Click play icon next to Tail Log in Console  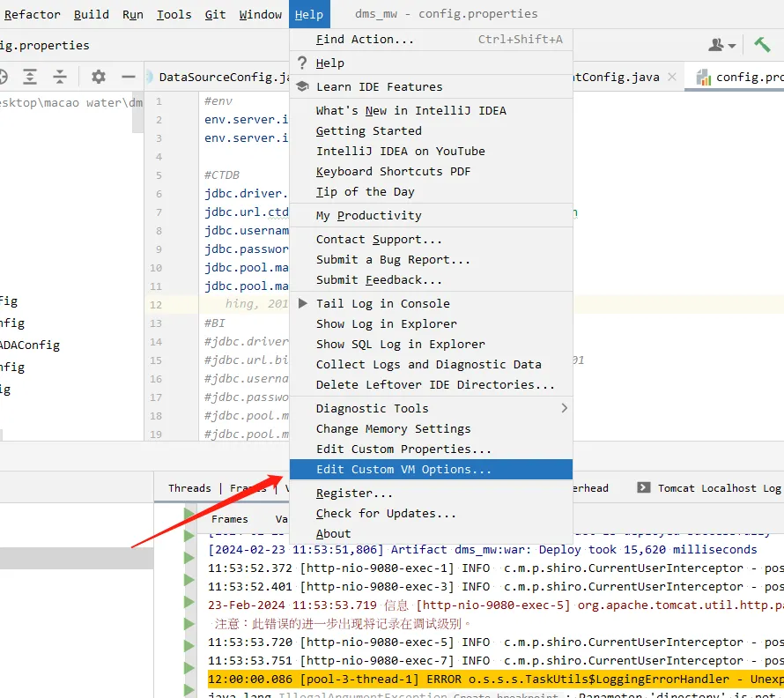302,303
